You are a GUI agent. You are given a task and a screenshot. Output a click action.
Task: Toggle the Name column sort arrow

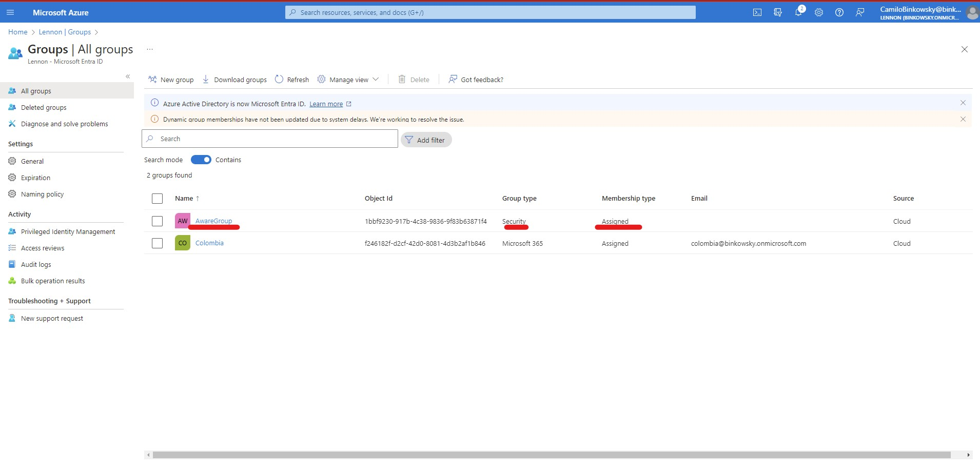click(197, 198)
